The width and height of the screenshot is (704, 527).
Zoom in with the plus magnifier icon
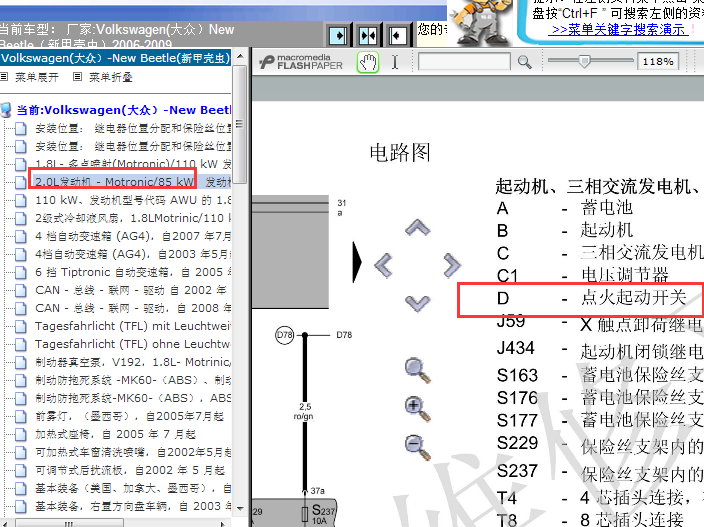[x=418, y=409]
